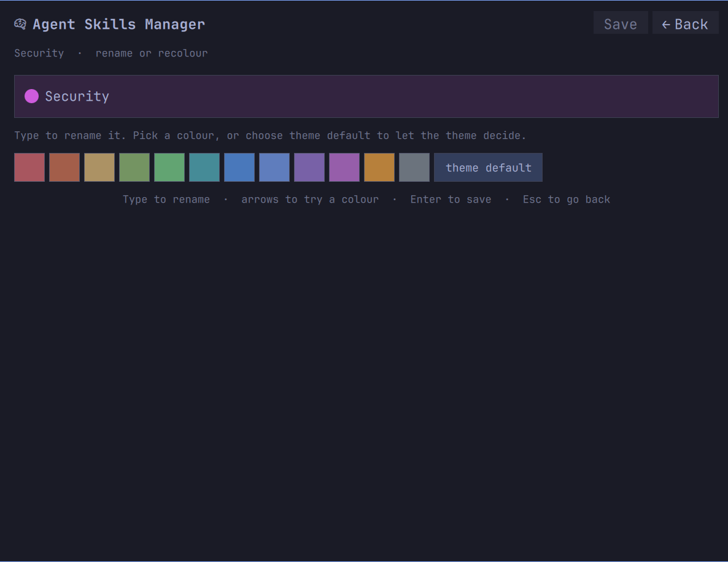Pick the teal colour swatch

204,167
